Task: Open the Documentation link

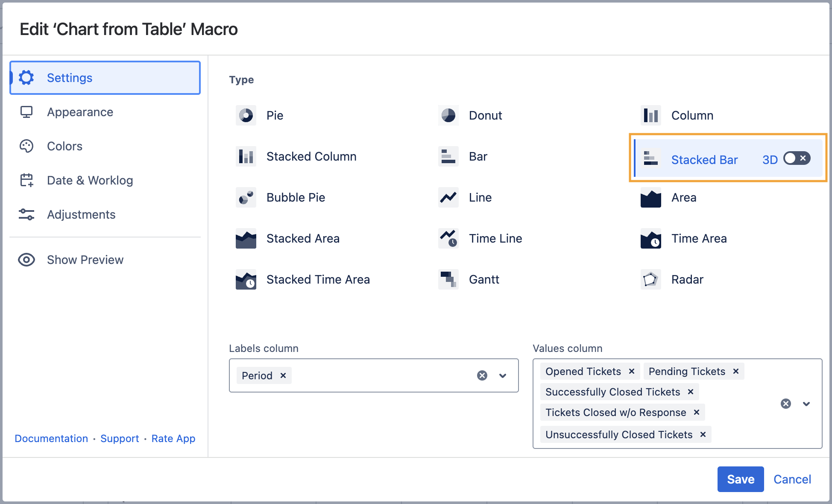Action: pos(51,439)
